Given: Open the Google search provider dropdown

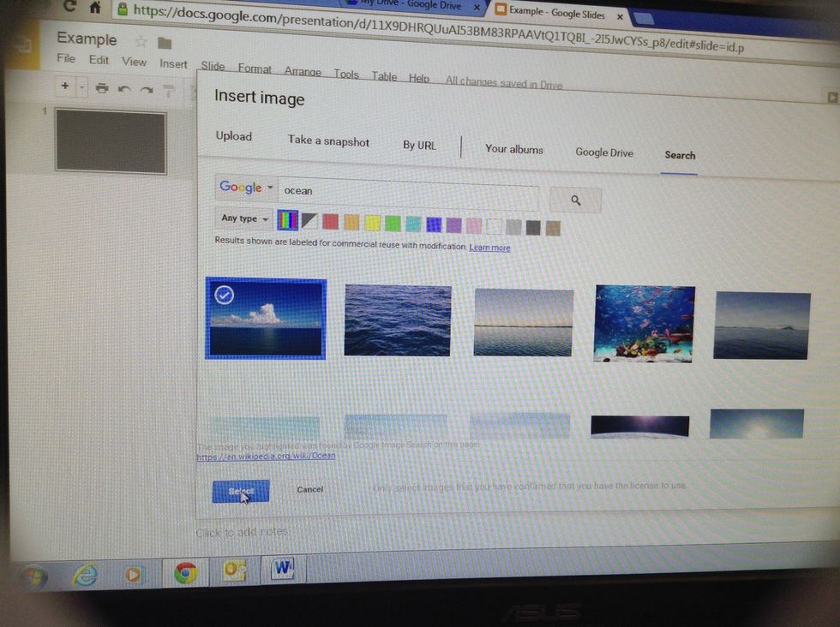Looking at the screenshot, I should point(246,188).
